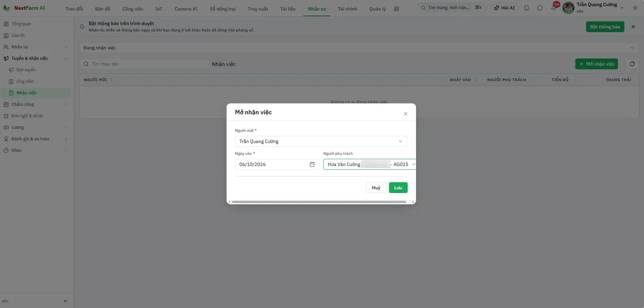
Task: Expand Khác sidebar section
Action: coord(36,150)
